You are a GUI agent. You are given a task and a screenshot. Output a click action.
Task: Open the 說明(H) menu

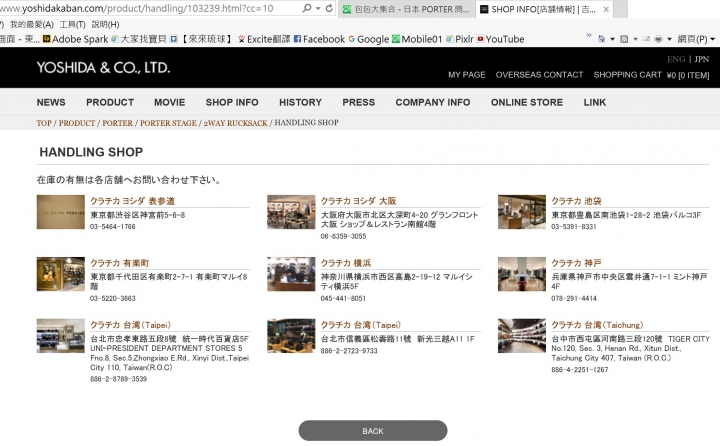pos(105,24)
